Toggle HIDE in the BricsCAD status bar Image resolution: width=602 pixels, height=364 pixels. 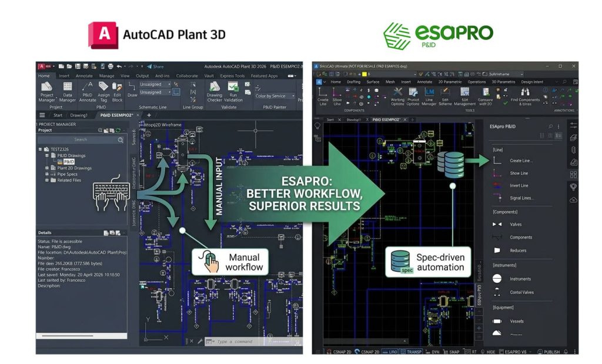pyautogui.click(x=487, y=352)
